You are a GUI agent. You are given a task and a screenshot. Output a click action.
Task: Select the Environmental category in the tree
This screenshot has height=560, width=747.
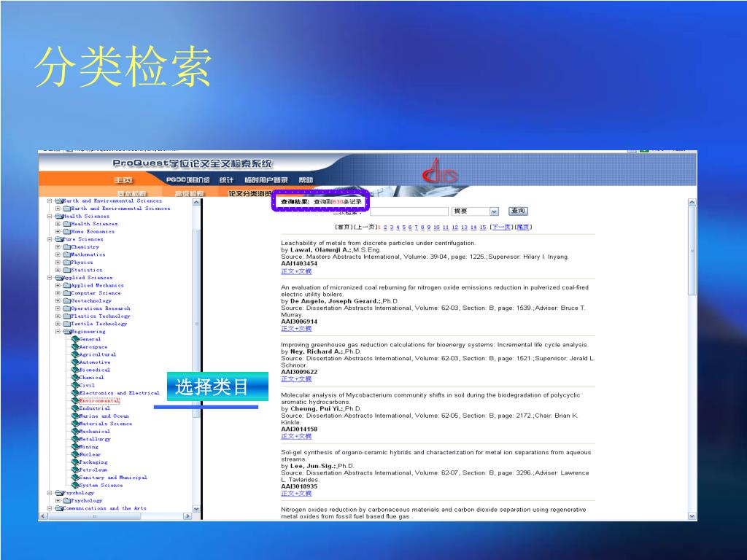[99, 400]
